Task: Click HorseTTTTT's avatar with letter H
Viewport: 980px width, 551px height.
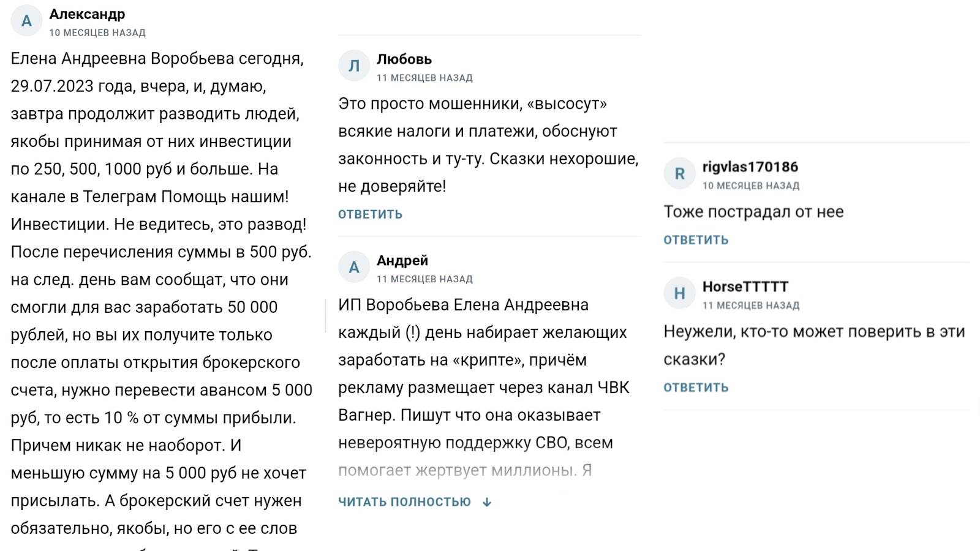Action: (x=679, y=294)
